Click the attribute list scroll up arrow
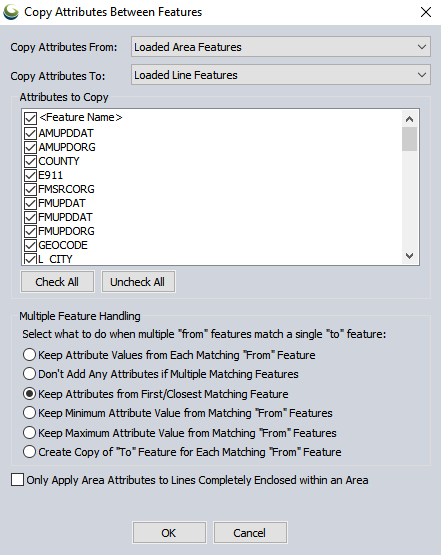Image resolution: width=441 pixels, height=555 pixels. tap(410, 119)
